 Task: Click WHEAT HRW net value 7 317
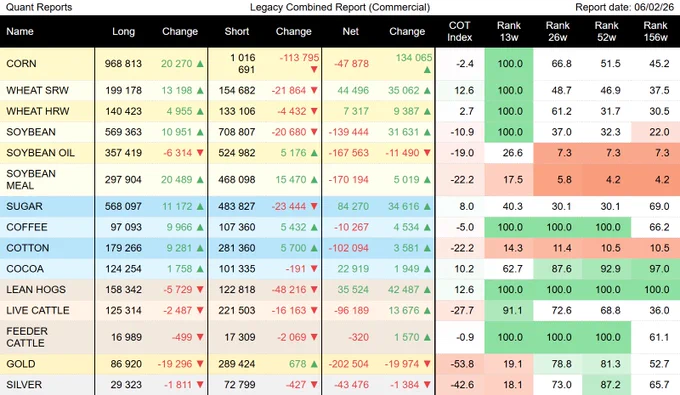tap(356, 111)
